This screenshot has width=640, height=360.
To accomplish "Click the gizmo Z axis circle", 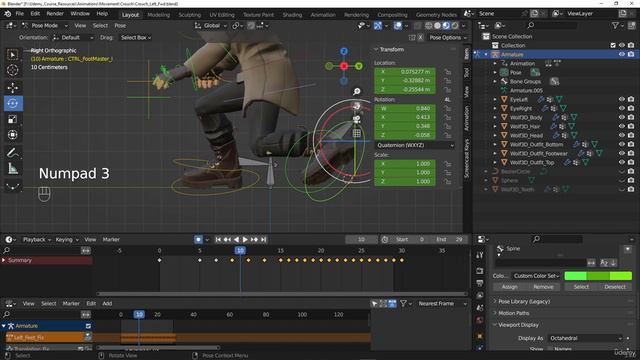I will (x=344, y=51).
